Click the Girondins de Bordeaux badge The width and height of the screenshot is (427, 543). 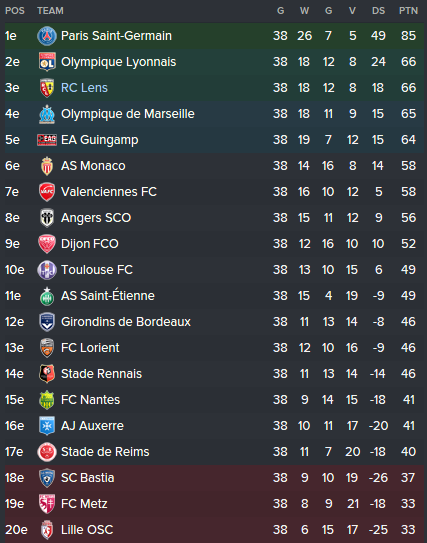[x=47, y=322]
